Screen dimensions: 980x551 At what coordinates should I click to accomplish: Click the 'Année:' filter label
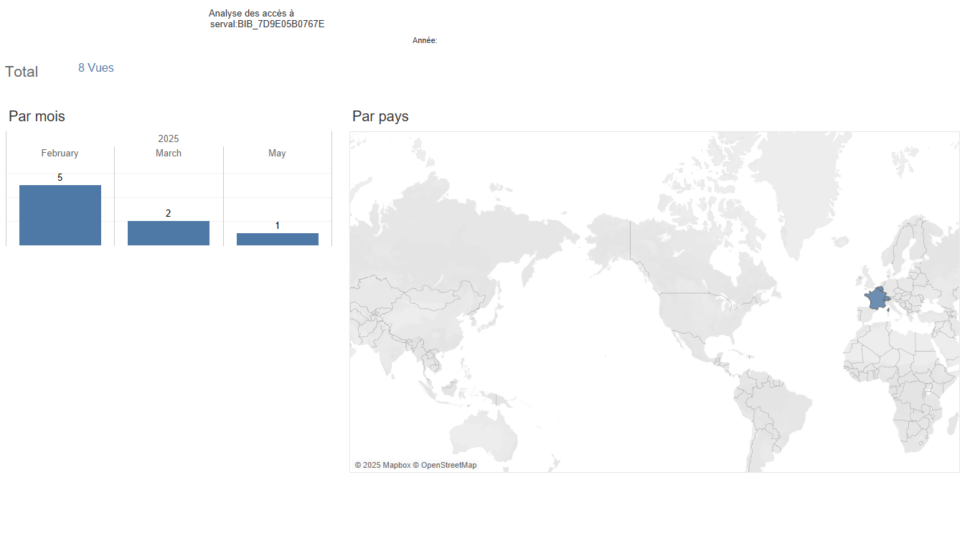coord(425,41)
